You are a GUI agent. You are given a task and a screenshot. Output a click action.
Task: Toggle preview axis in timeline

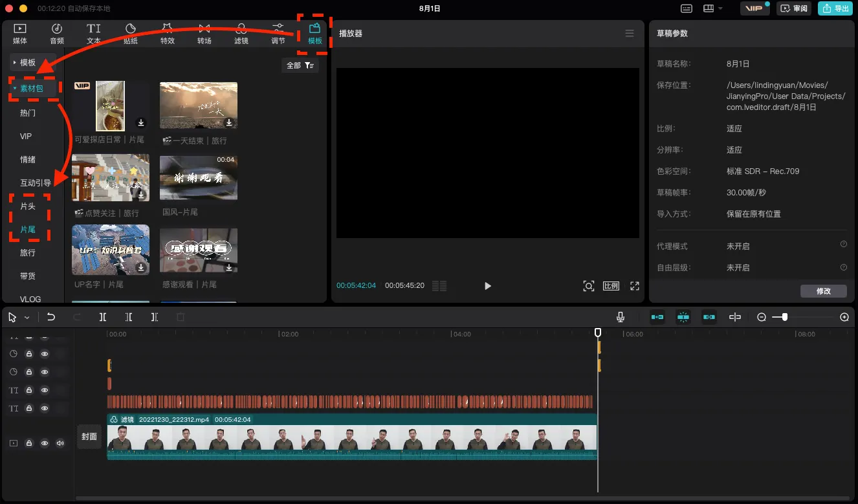735,317
